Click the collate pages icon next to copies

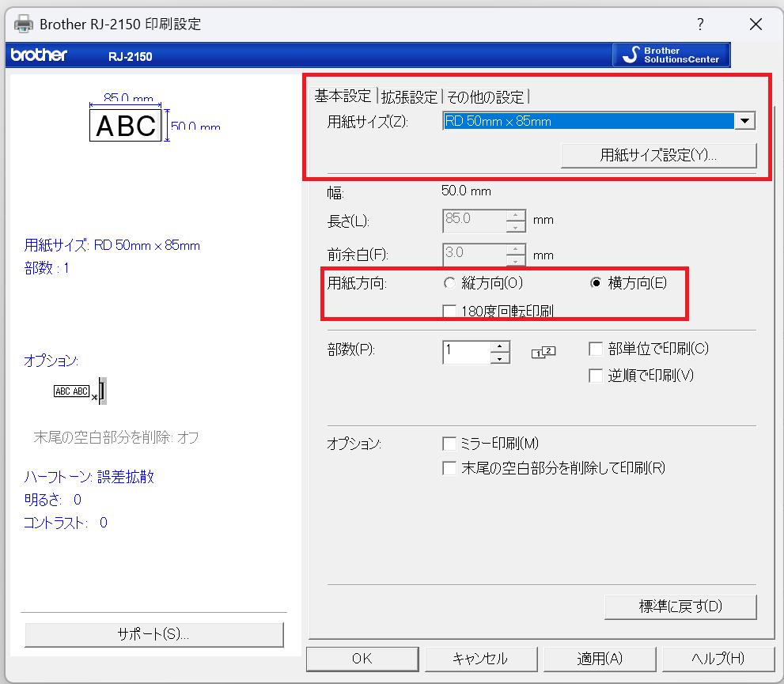(x=543, y=353)
